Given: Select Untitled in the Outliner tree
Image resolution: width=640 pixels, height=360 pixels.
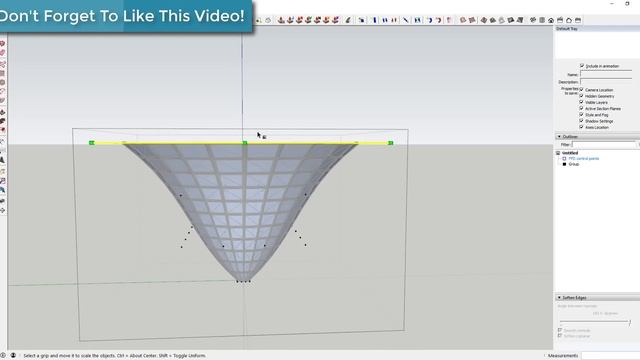Looking at the screenshot, I should [570, 153].
